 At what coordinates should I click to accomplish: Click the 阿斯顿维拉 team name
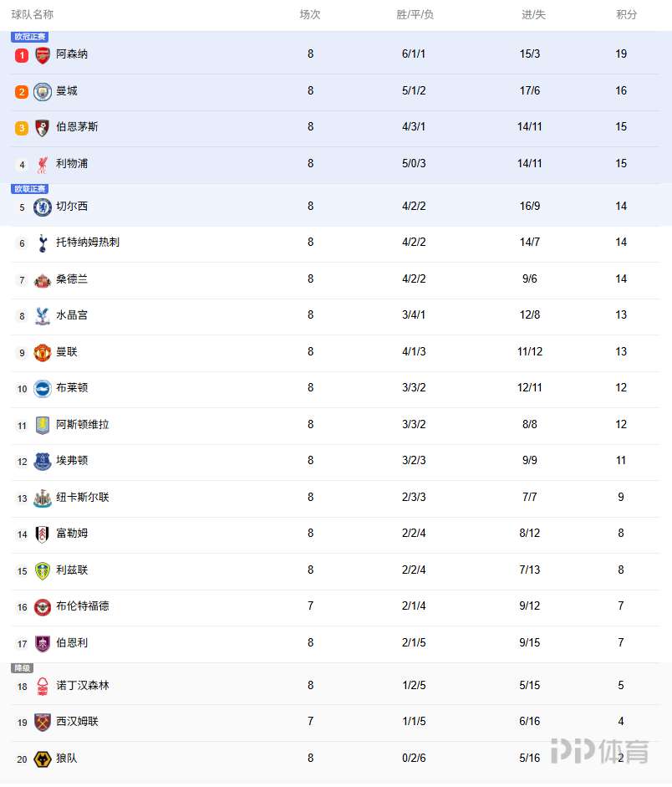(82, 424)
